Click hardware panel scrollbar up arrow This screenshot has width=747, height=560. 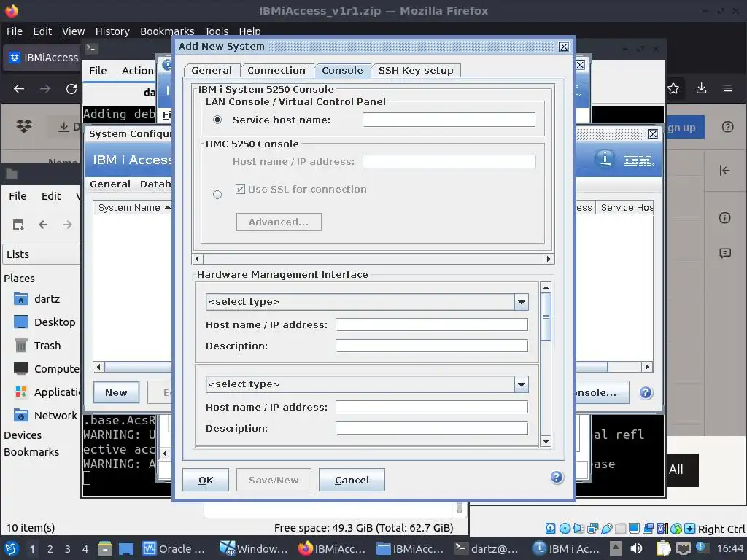point(546,287)
